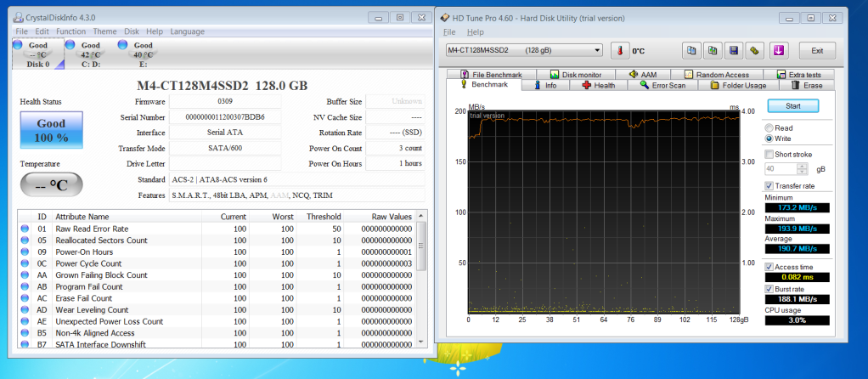Select the E: drive status orb
This screenshot has height=379, width=868.
tap(121, 45)
